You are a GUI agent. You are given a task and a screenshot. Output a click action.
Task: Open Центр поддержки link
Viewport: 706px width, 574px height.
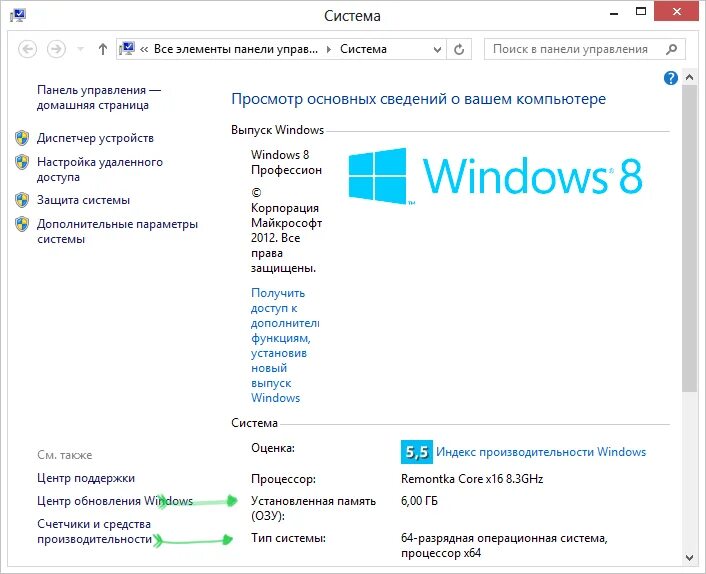[86, 478]
